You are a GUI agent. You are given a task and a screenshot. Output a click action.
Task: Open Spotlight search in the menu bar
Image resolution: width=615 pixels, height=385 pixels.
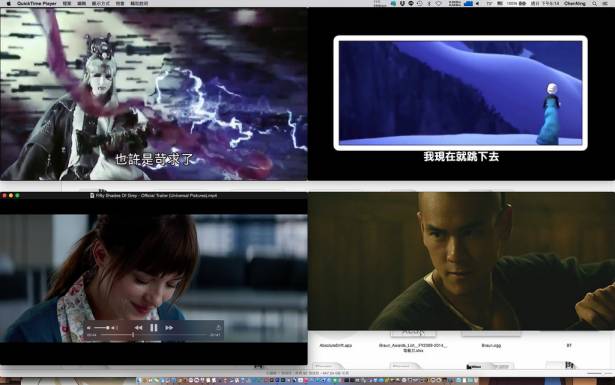click(595, 3)
